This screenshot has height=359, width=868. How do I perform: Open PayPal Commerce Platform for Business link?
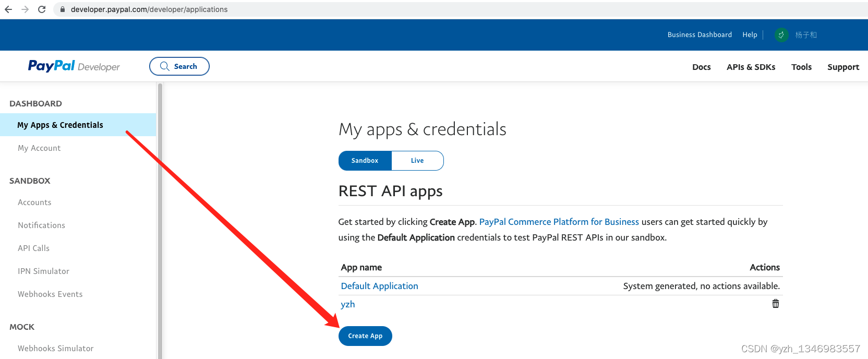[x=559, y=222]
